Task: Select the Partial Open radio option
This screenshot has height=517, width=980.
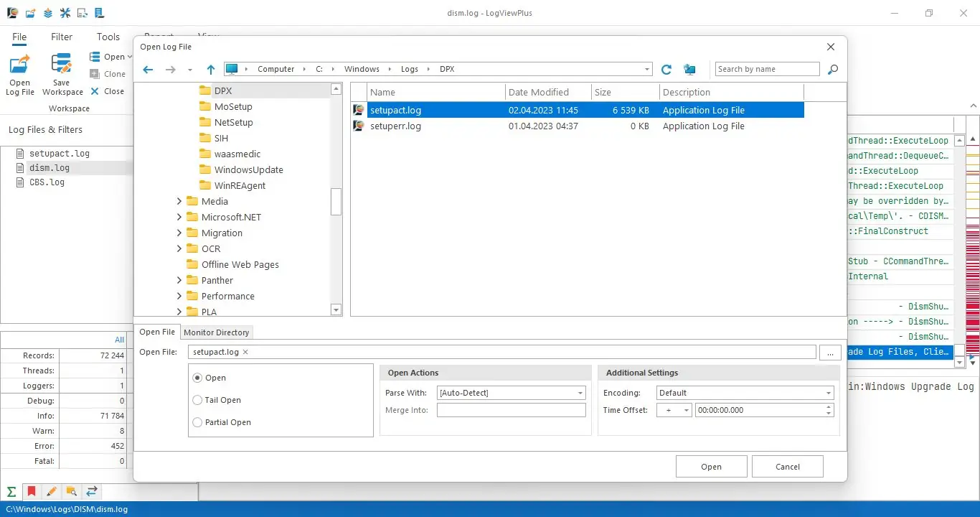Action: 197,422
